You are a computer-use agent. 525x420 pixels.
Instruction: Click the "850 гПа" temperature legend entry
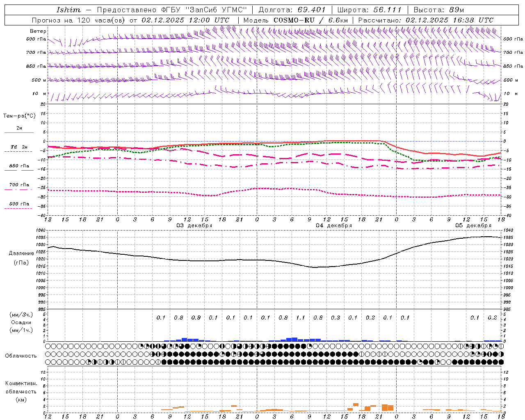click(x=19, y=166)
